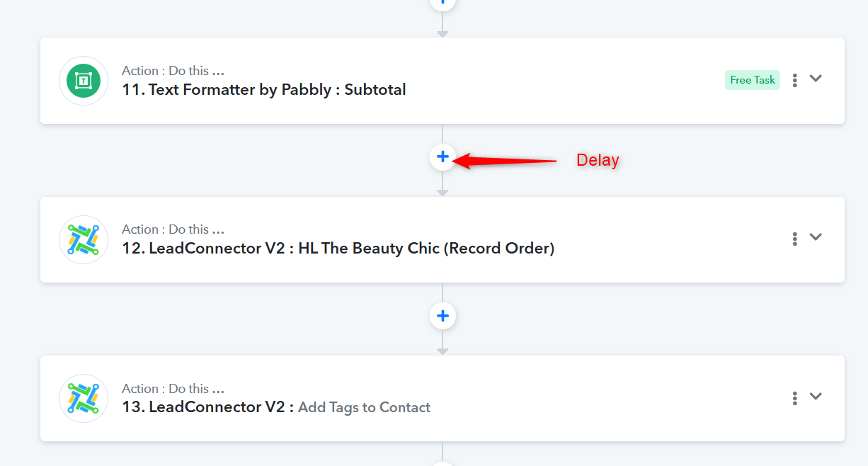Click the title '11. Text Formatter by Pabbly : Subtotal'

[x=264, y=90]
